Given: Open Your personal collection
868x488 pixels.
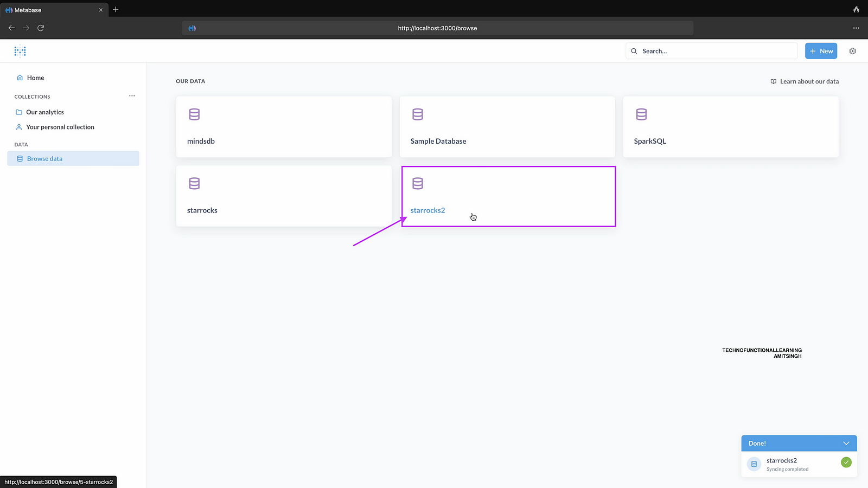Looking at the screenshot, I should tap(60, 127).
